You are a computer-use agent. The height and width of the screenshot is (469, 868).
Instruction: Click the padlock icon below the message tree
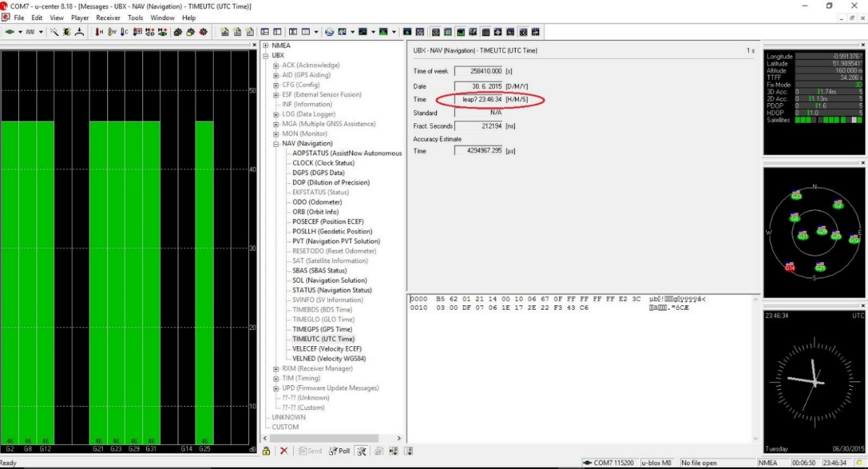(266, 451)
